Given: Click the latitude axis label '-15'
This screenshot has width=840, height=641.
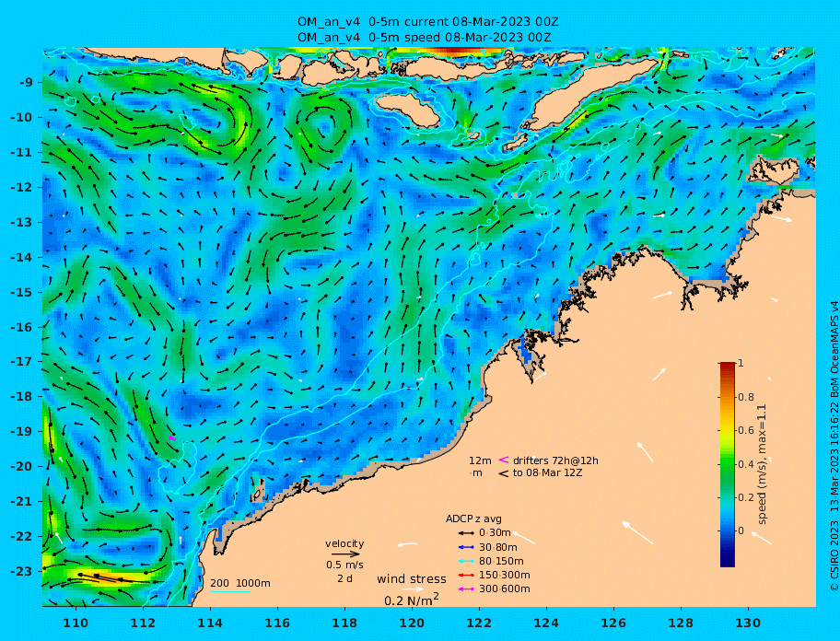Looking at the screenshot, I should point(22,292).
